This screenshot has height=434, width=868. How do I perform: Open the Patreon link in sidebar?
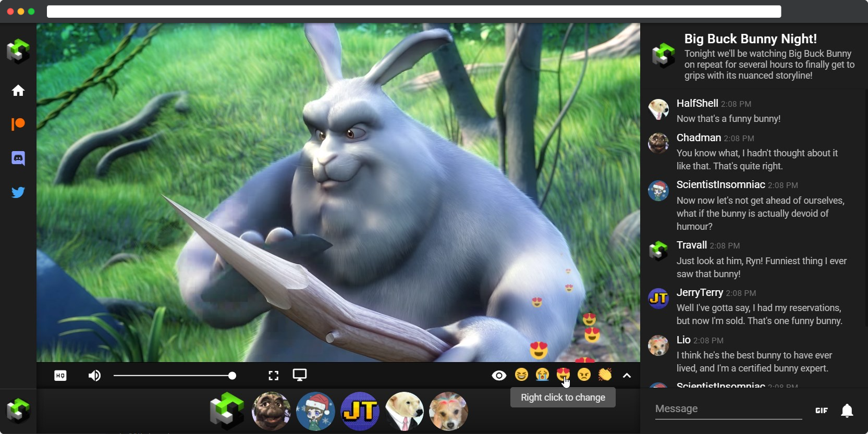click(18, 124)
